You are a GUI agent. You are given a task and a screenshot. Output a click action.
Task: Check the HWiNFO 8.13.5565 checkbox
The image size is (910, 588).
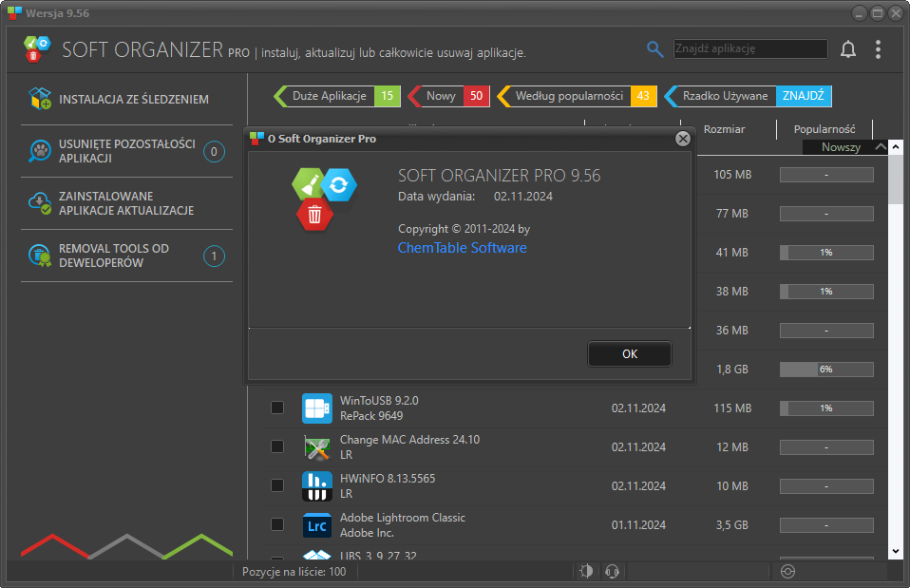pyautogui.click(x=277, y=485)
